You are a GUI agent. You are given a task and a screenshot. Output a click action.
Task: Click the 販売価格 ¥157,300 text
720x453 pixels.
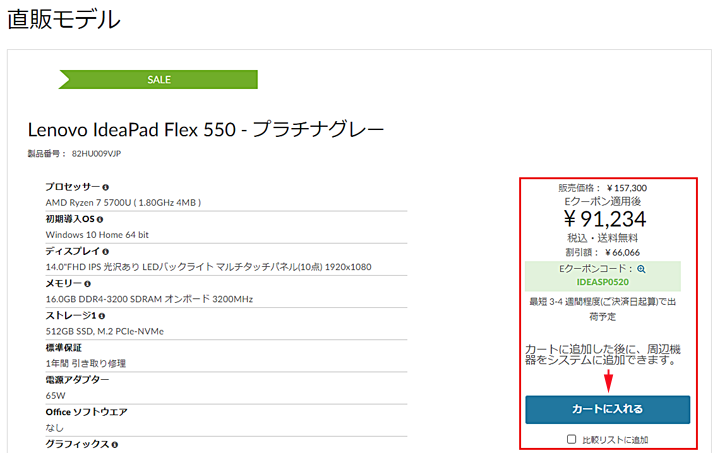pos(602,188)
